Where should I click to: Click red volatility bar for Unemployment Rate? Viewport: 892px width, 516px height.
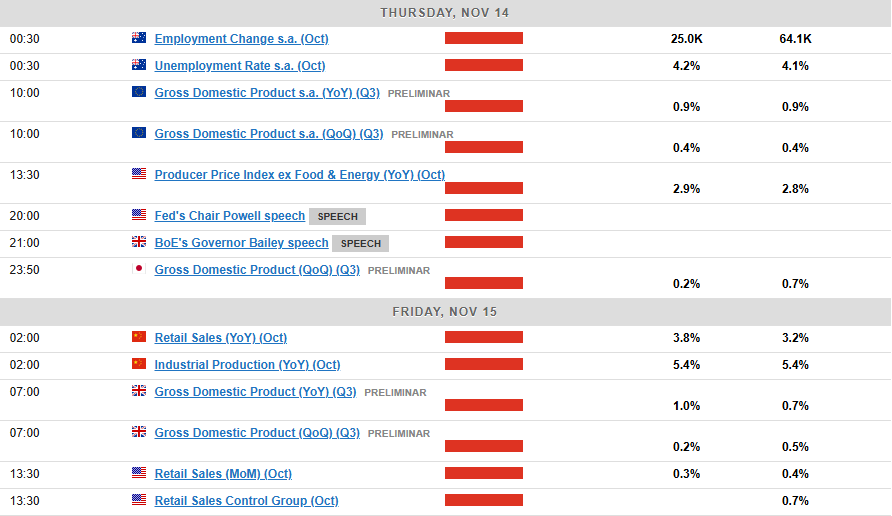(484, 65)
